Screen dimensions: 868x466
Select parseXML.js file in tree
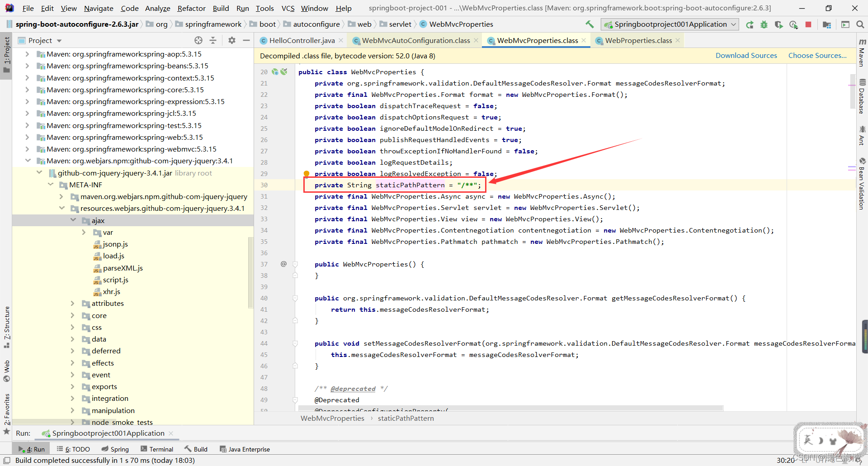pyautogui.click(x=123, y=268)
